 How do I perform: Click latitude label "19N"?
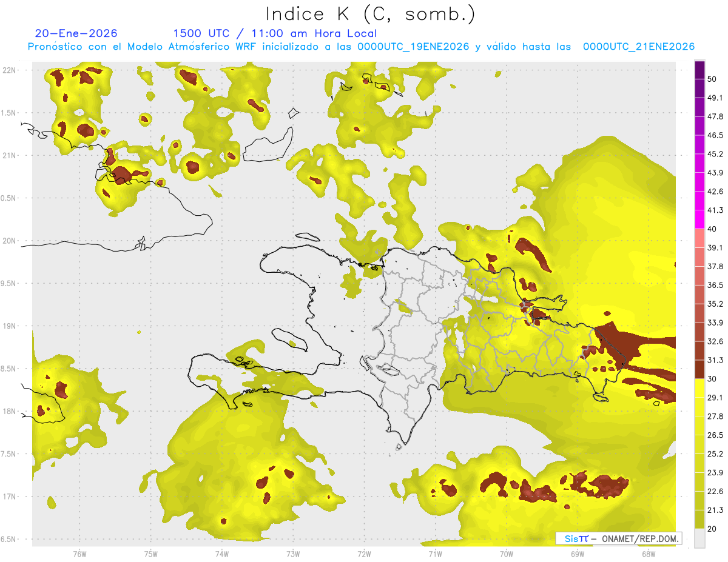pyautogui.click(x=9, y=326)
